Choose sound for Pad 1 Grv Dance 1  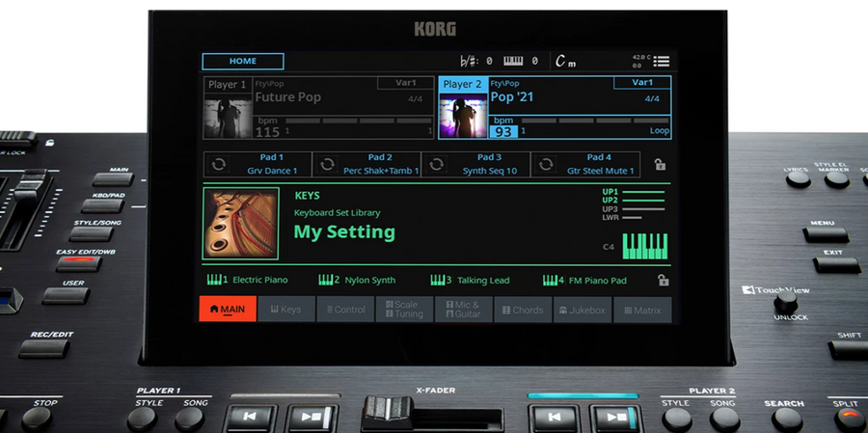[272, 171]
